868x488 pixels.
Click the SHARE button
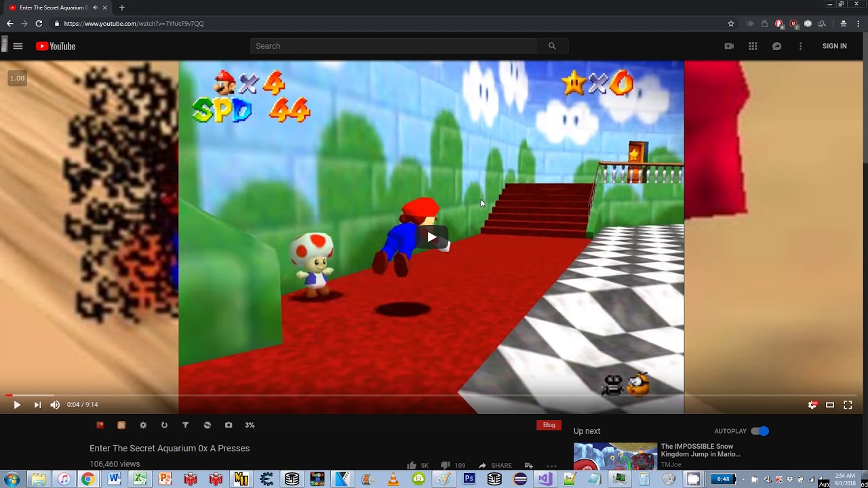pos(495,466)
